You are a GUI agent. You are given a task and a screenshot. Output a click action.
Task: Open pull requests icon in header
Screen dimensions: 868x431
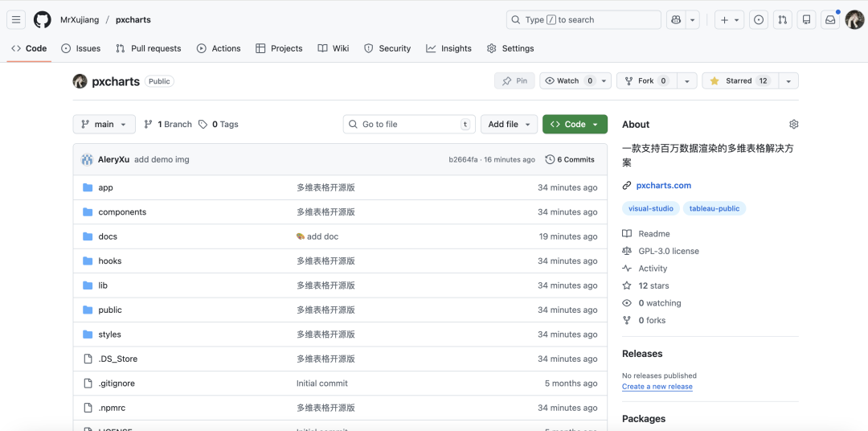coord(782,20)
